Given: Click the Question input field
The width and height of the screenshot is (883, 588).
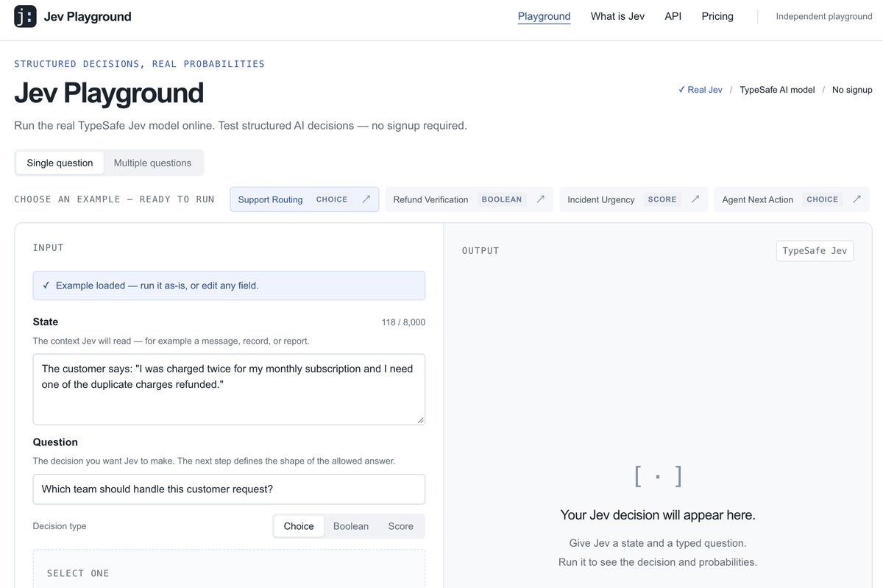Looking at the screenshot, I should pyautogui.click(x=229, y=489).
